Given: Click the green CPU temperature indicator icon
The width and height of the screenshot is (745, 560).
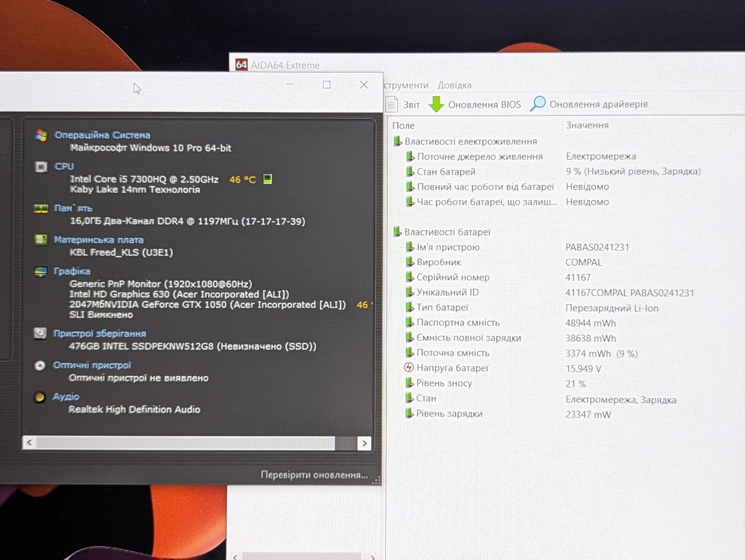Looking at the screenshot, I should point(268,179).
